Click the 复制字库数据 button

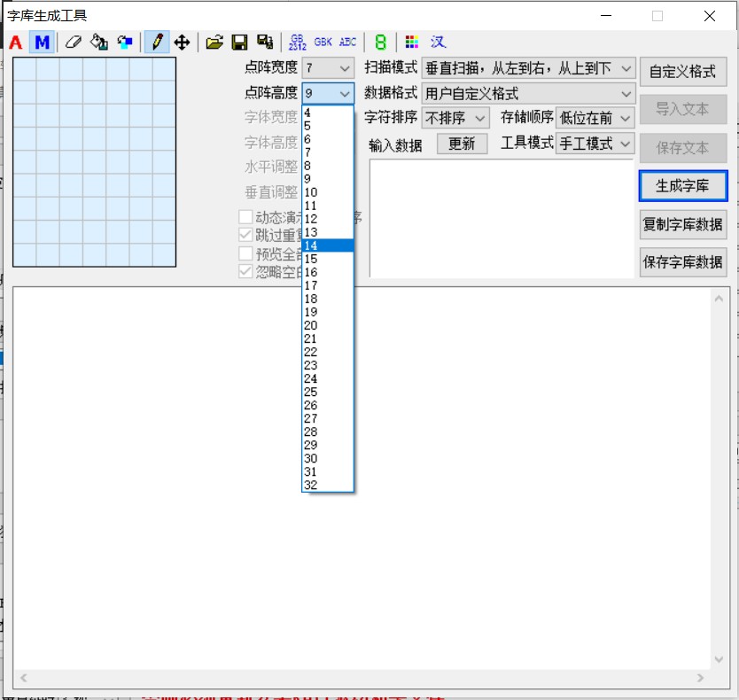pos(683,224)
